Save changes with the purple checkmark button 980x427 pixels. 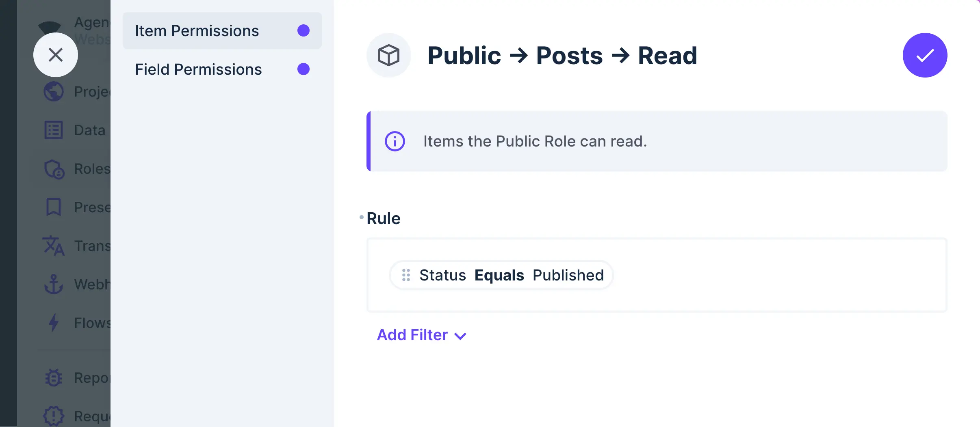pyautogui.click(x=925, y=55)
